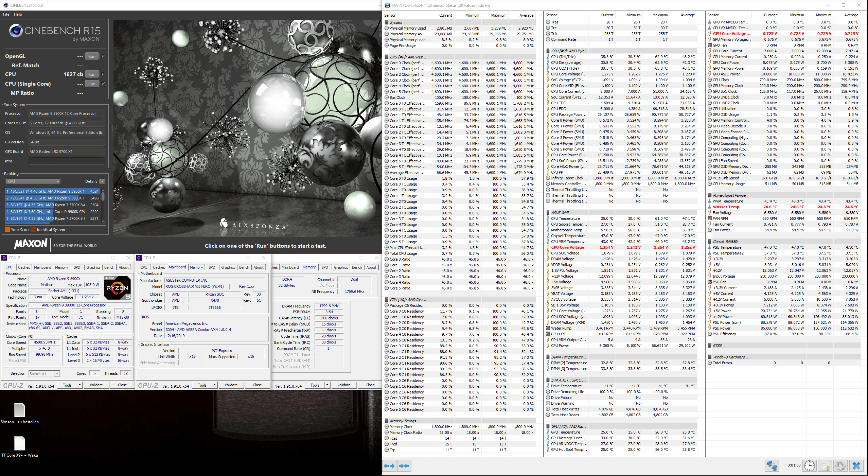Start logging with spreadsheet-plus icon
The height and width of the screenshot is (476, 868).
tap(825, 465)
